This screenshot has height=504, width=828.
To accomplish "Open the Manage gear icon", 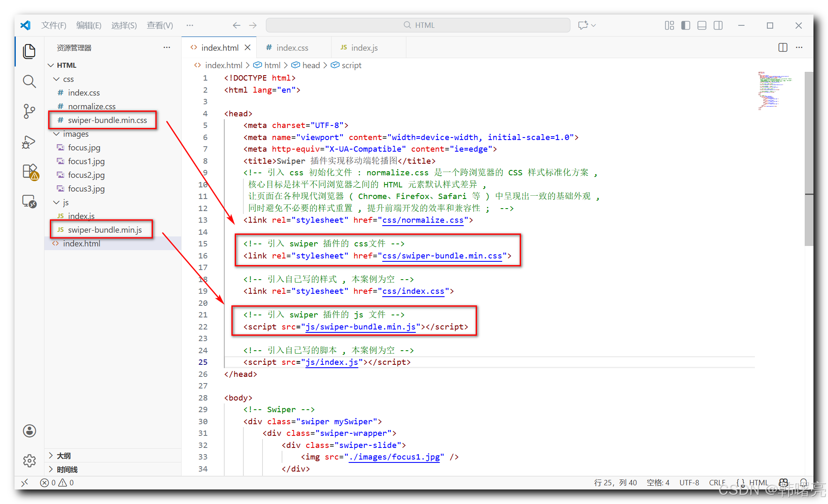I will click(29, 460).
